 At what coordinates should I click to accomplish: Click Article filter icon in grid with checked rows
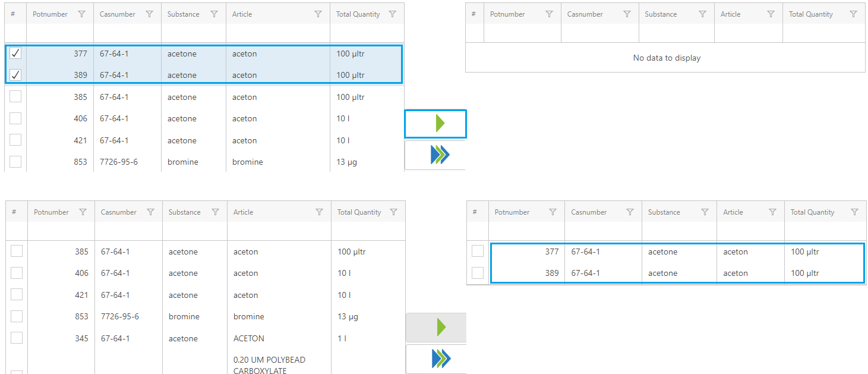(x=318, y=14)
